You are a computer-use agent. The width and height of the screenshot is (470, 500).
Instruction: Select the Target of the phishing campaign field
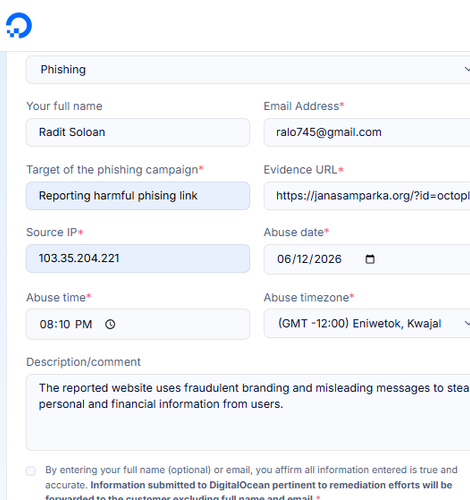[138, 196]
